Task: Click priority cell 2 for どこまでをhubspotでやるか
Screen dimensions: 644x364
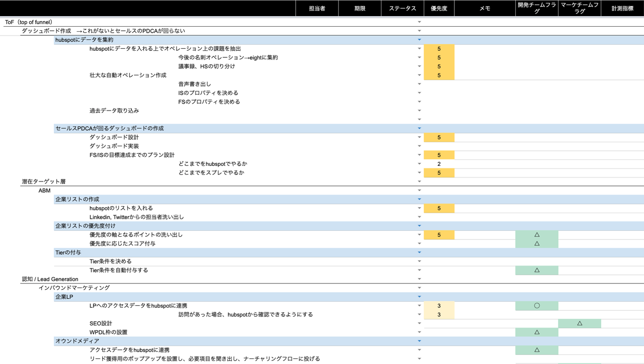Action: click(439, 164)
